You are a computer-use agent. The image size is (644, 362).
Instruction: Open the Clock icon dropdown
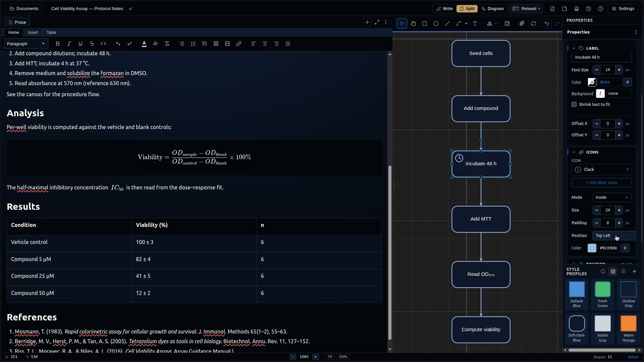pyautogui.click(x=601, y=170)
